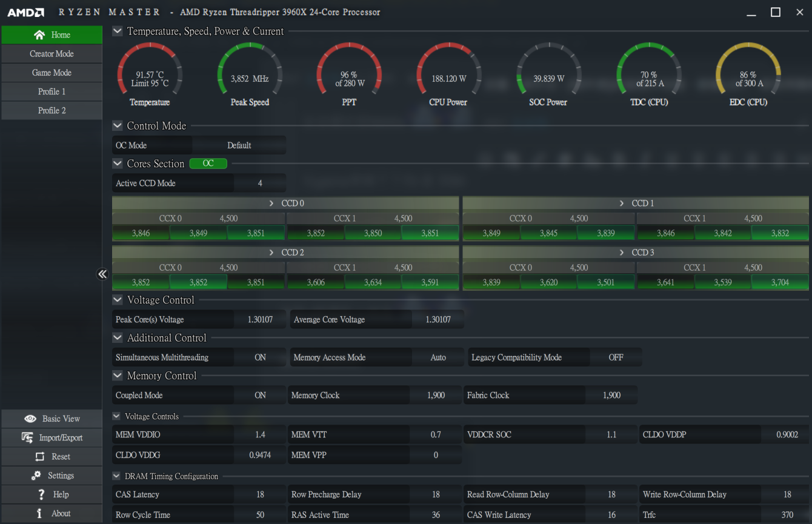Viewport: 812px width, 524px height.
Task: Click the Home house icon
Action: tap(39, 35)
